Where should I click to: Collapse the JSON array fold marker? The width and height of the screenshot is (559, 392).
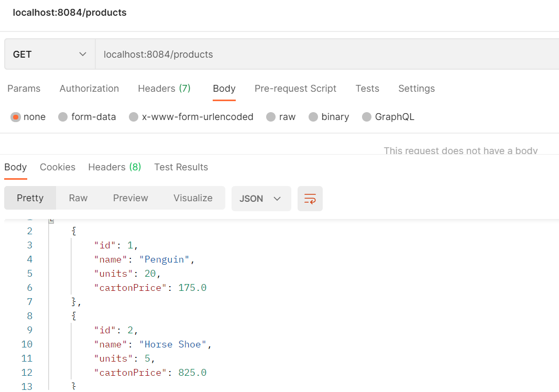(51, 221)
